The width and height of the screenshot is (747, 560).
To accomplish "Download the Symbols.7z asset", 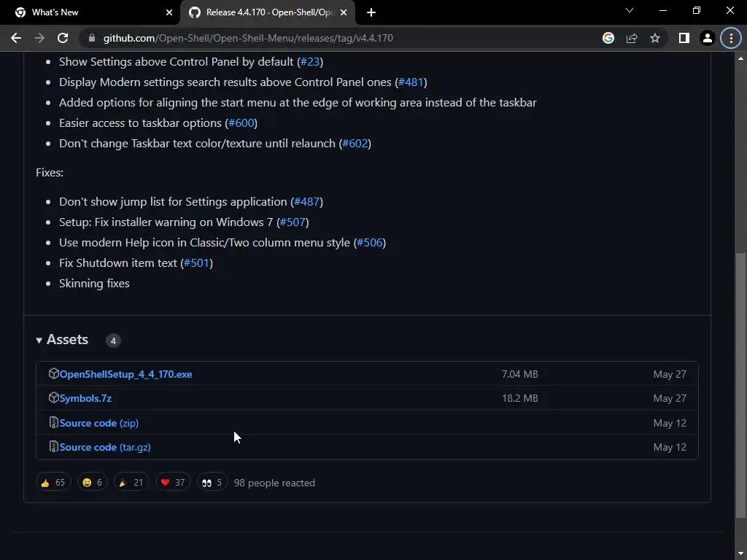I will click(x=85, y=398).
